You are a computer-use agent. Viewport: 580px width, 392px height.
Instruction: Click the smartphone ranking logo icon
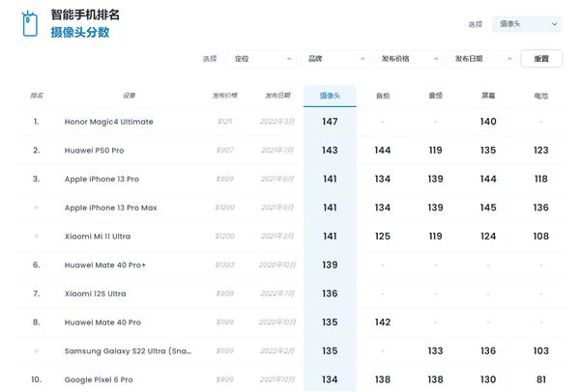30,24
